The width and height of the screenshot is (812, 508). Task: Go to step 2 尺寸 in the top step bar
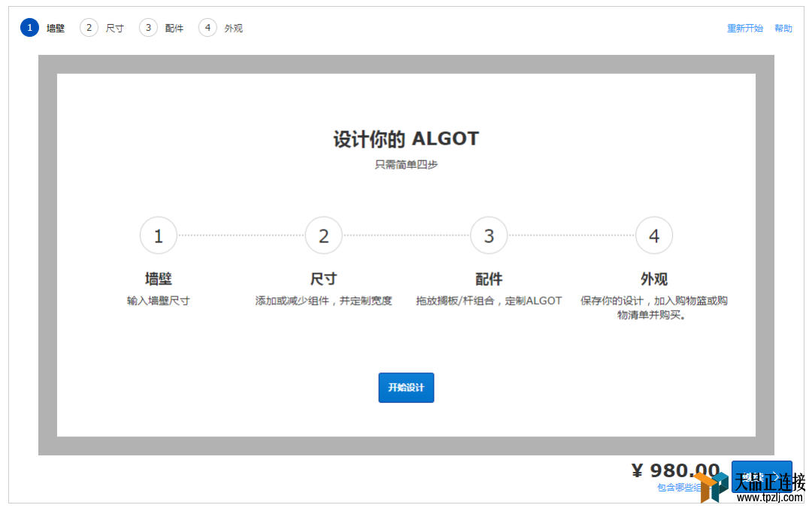tap(102, 28)
